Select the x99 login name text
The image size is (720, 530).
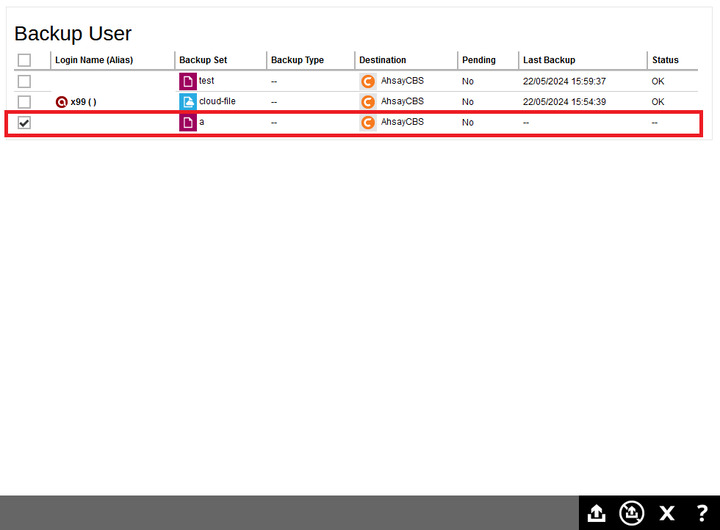[83, 102]
